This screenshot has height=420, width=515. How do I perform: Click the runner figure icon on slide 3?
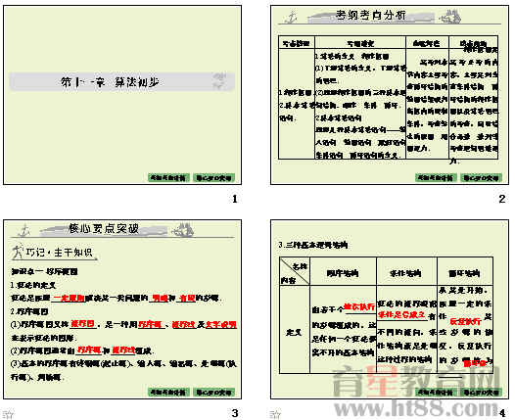tap(18, 252)
